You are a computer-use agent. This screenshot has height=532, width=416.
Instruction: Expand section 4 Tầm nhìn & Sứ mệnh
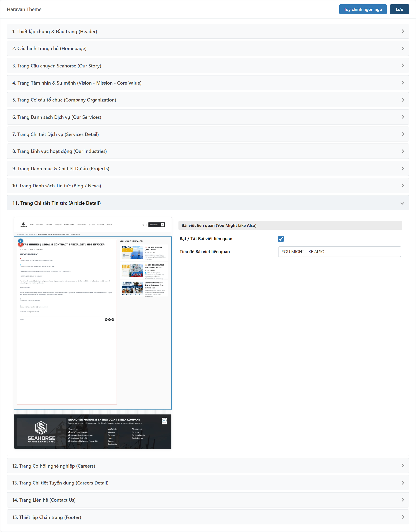[x=208, y=83]
